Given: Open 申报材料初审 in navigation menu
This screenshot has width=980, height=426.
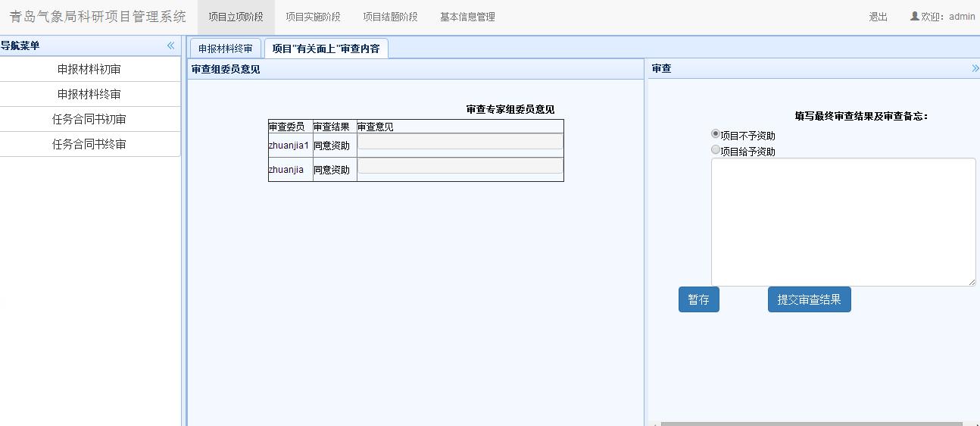Looking at the screenshot, I should tap(89, 69).
